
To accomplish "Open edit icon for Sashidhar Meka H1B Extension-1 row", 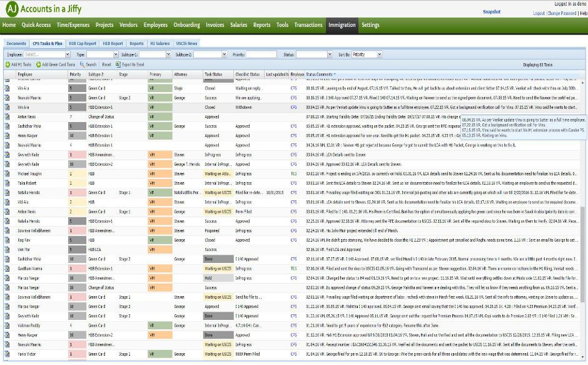I will [7, 126].
